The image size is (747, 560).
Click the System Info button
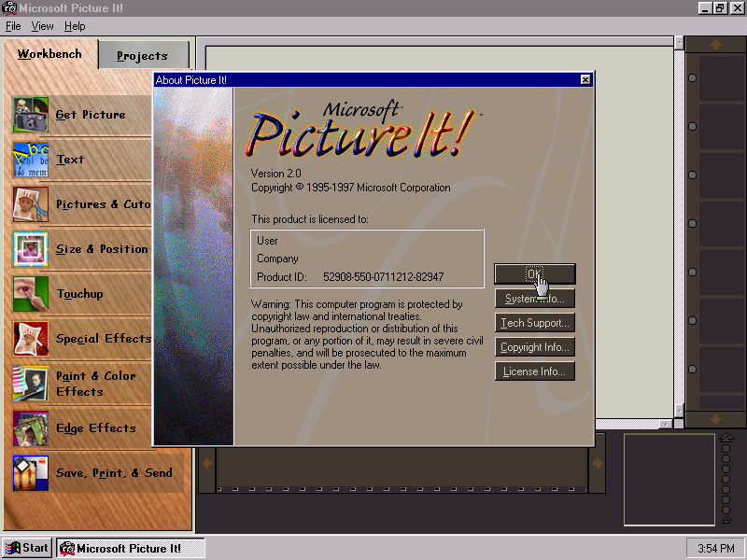click(x=534, y=299)
